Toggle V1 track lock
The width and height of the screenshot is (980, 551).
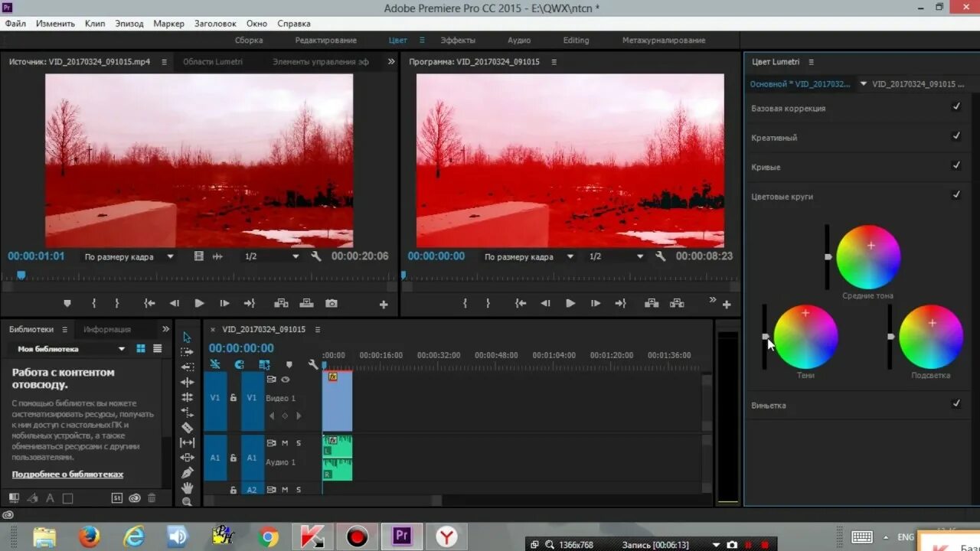(x=234, y=398)
